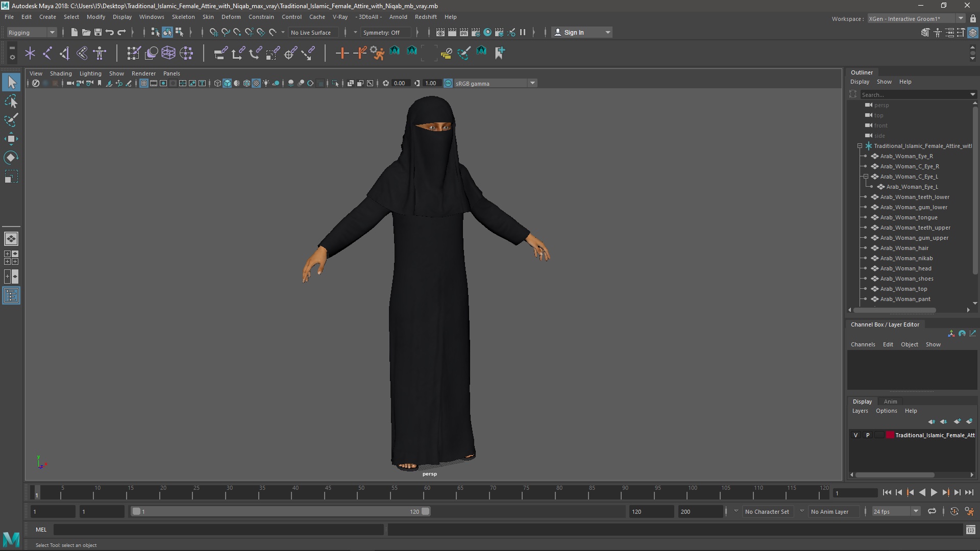The height and width of the screenshot is (551, 980).
Task: Activate the Rotate tool
Action: pyautogui.click(x=11, y=158)
